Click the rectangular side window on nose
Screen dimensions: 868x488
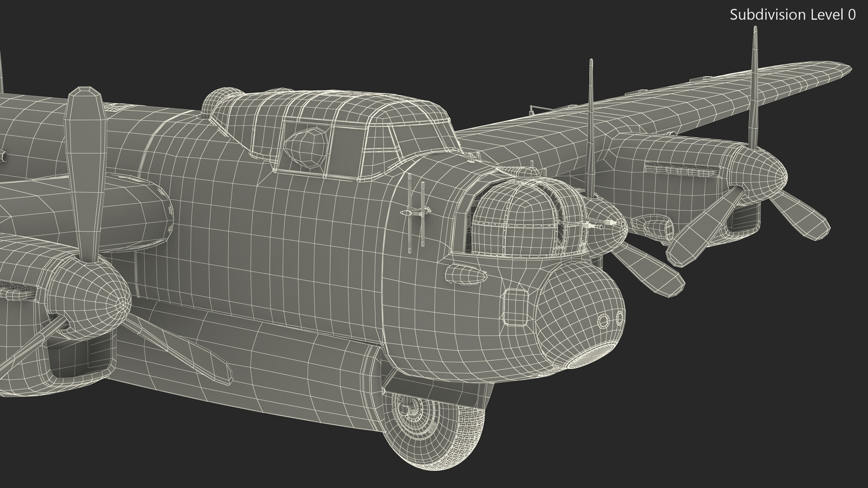(x=515, y=307)
